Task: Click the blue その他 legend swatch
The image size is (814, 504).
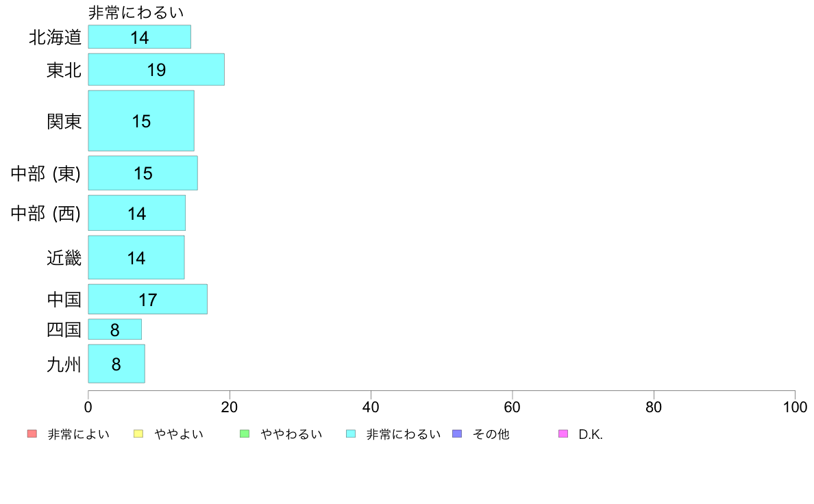Action: 457,434
